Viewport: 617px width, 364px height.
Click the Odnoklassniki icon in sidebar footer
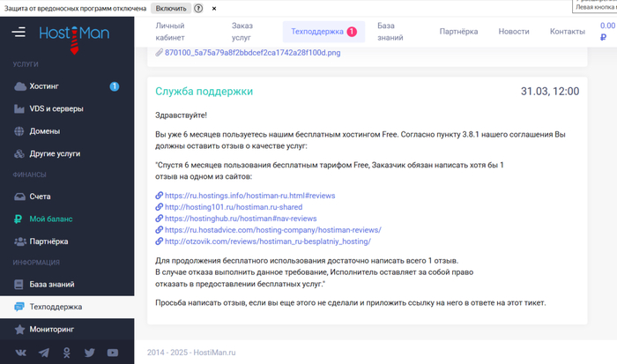[x=67, y=353]
